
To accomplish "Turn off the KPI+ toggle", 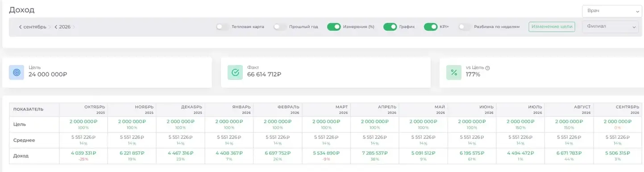I will tap(431, 27).
